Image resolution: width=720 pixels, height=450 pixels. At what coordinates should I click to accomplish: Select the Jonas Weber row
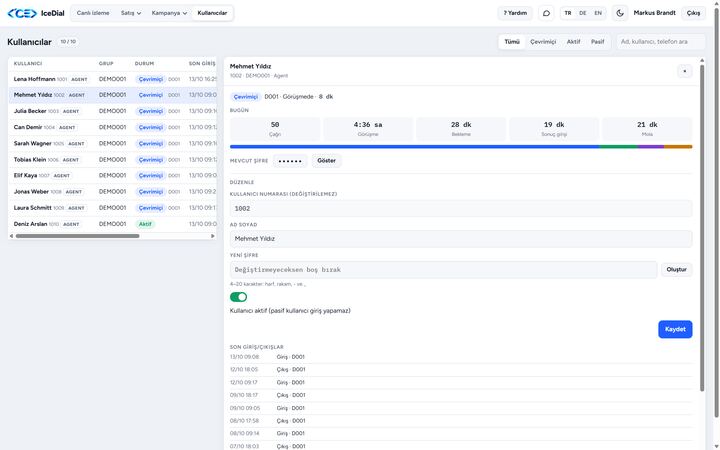[112, 191]
